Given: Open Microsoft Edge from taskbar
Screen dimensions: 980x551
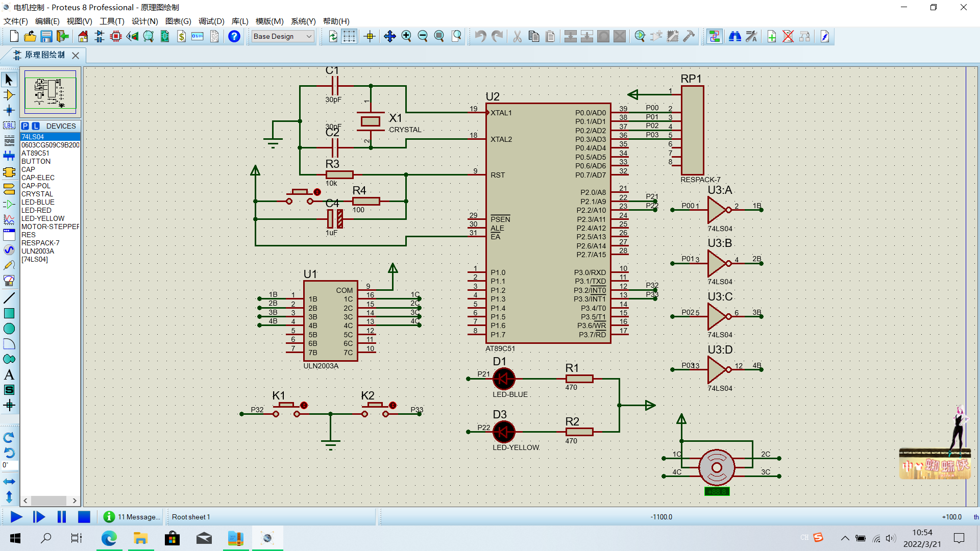Looking at the screenshot, I should (x=109, y=538).
